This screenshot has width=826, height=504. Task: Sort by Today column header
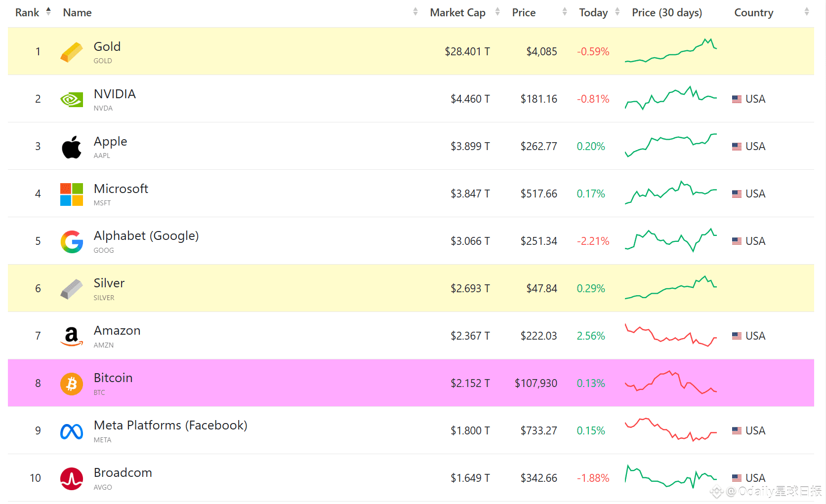[x=593, y=13]
